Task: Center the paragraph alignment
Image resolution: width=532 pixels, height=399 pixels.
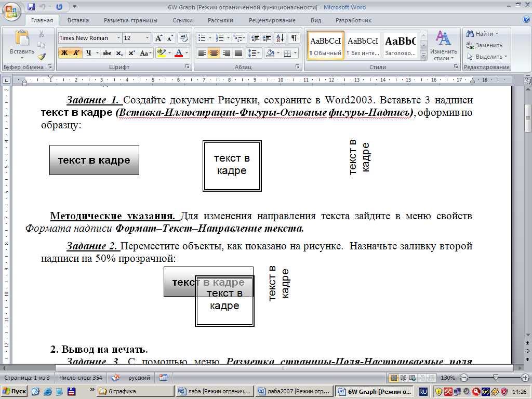Action: pyautogui.click(x=214, y=53)
